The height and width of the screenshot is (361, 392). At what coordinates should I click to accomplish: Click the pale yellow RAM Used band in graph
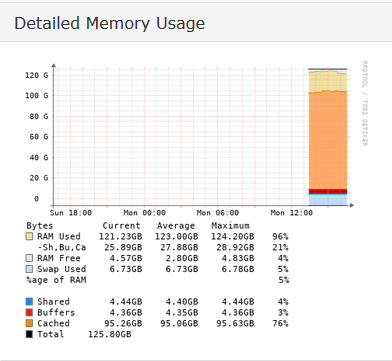tap(328, 82)
